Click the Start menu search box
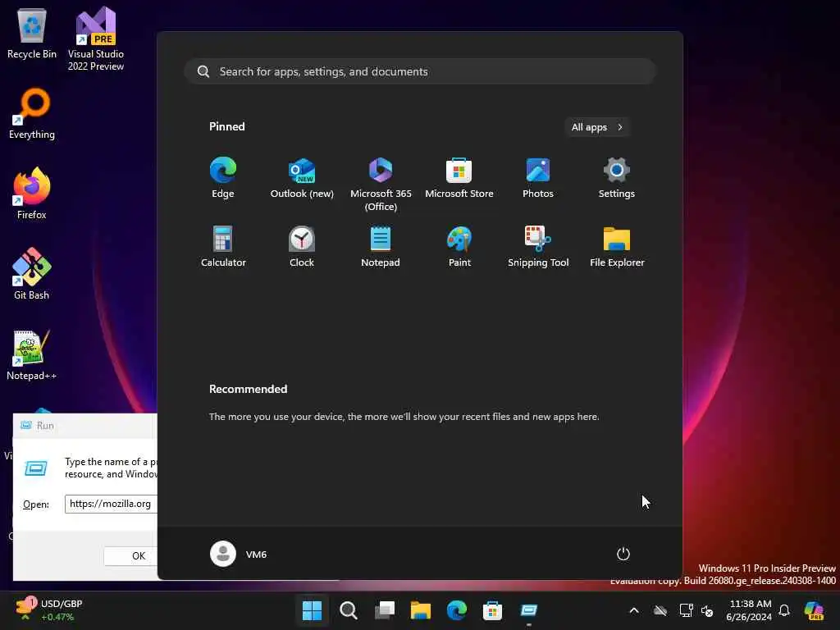Image resolution: width=840 pixels, height=630 pixels. pyautogui.click(x=420, y=71)
